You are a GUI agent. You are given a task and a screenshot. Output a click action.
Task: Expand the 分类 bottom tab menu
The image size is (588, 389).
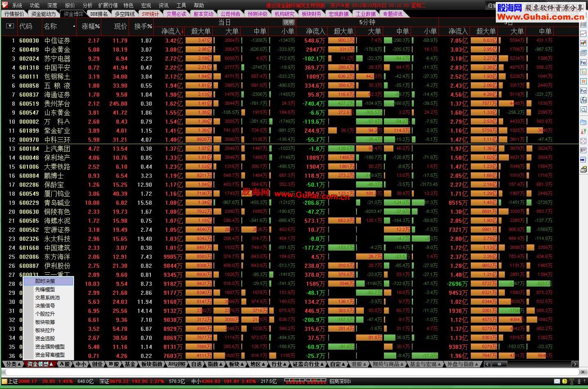click(14, 364)
